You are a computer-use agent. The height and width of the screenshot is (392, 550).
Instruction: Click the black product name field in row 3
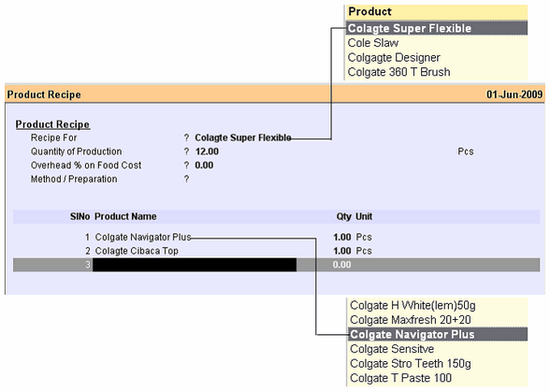coord(195,265)
